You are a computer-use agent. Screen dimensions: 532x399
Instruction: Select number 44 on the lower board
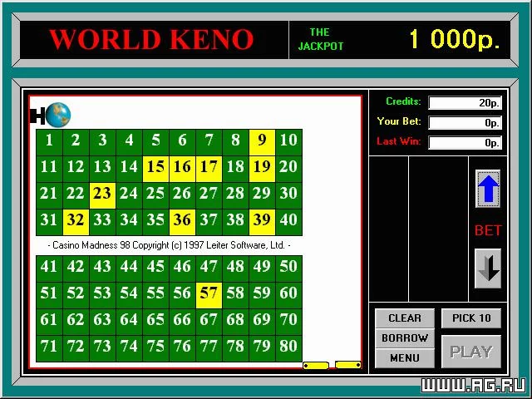[x=129, y=268]
